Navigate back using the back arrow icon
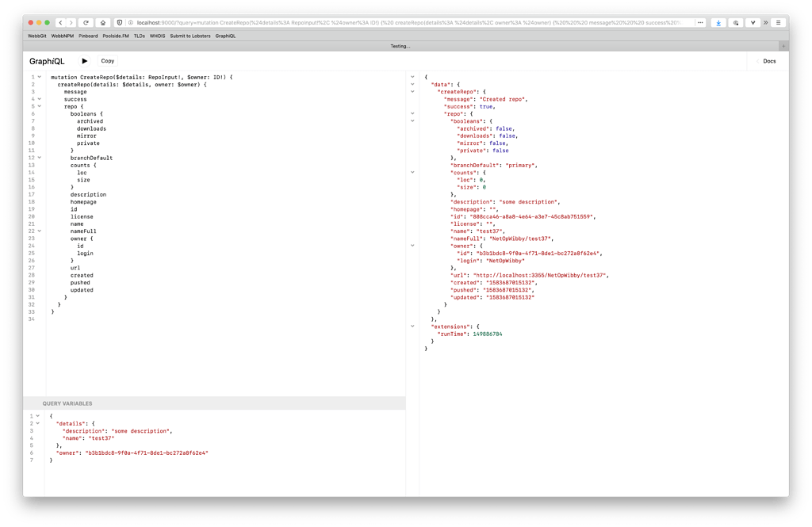 click(61, 22)
